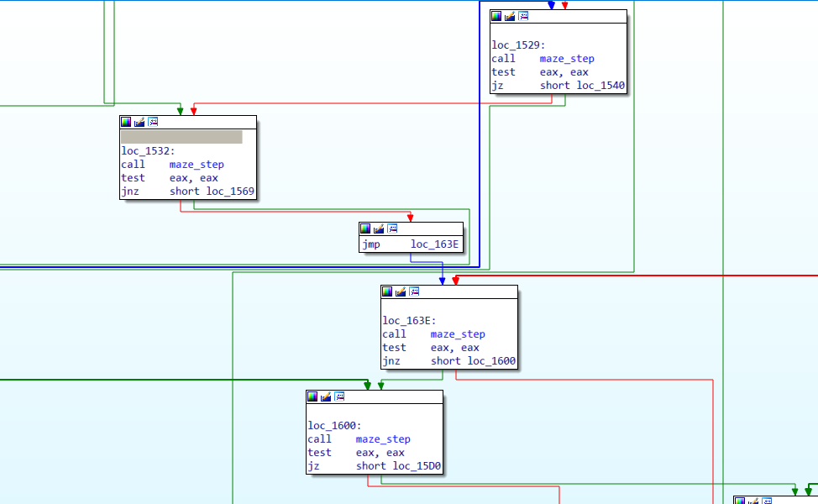Viewport: 818px width, 504px height.
Task: Click the color icon on the jmp loc_163E node
Action: tap(365, 228)
